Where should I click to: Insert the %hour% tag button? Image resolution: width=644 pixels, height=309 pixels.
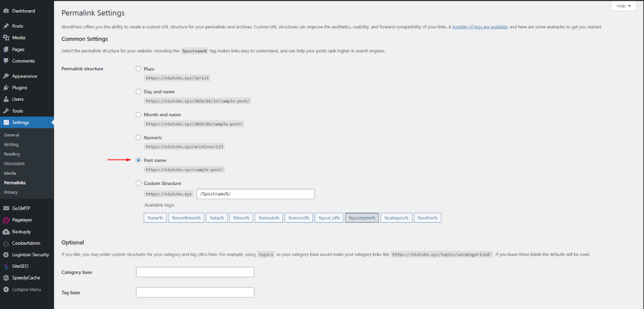[x=241, y=218]
